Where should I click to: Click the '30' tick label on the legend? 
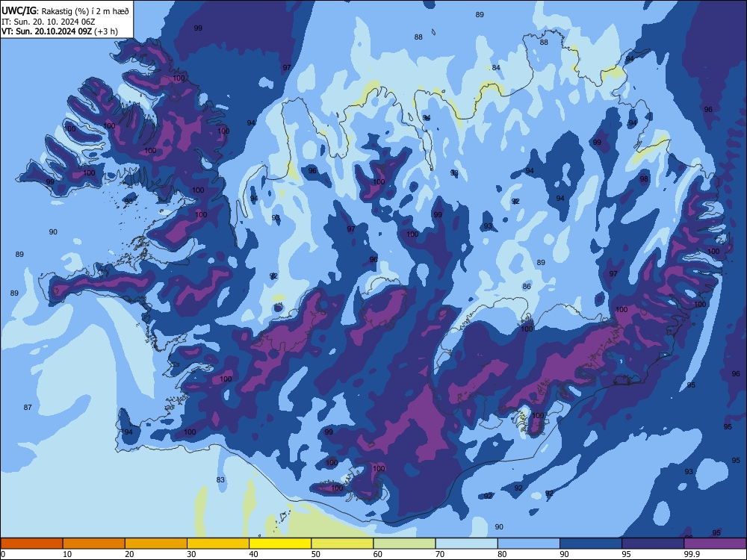(191, 554)
